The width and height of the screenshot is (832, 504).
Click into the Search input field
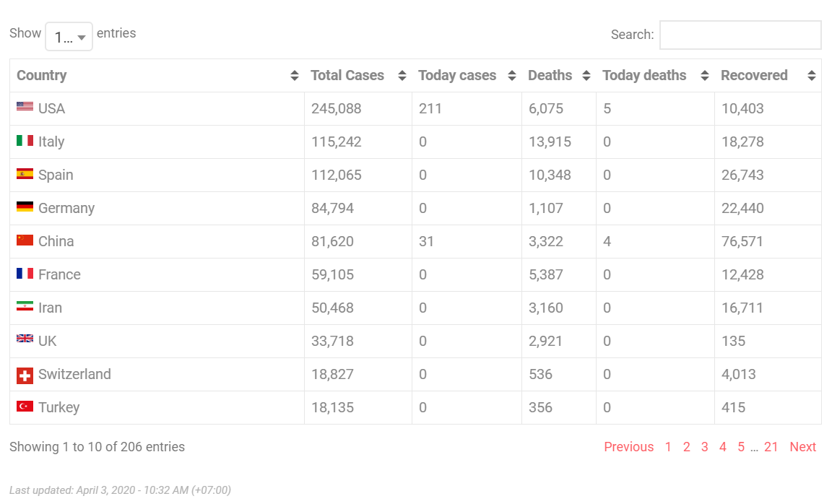740,35
